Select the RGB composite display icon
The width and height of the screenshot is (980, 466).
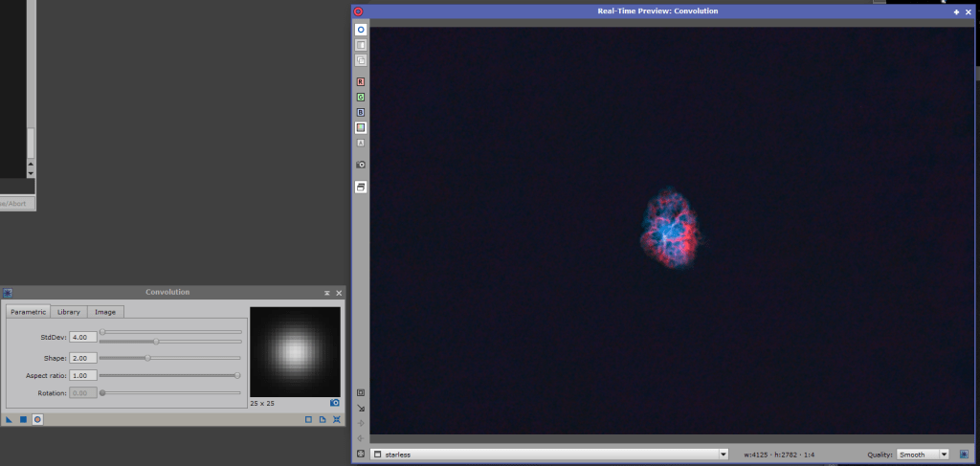(x=361, y=127)
